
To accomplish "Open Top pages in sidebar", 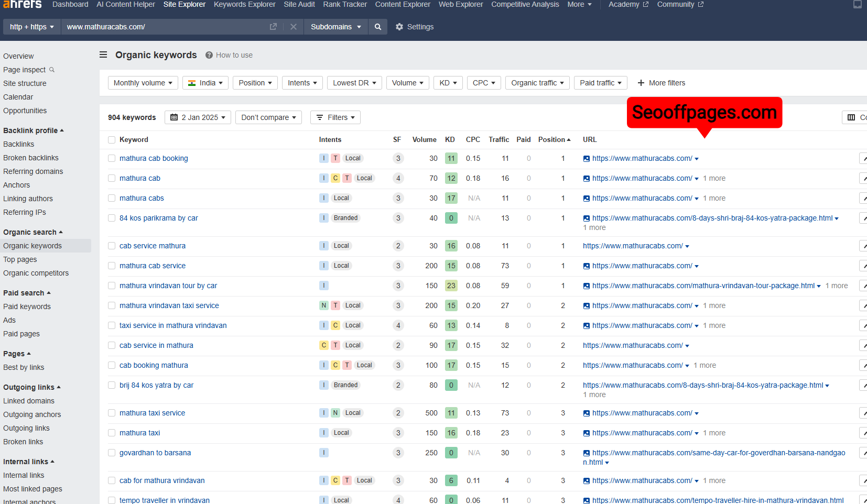I will tap(20, 259).
